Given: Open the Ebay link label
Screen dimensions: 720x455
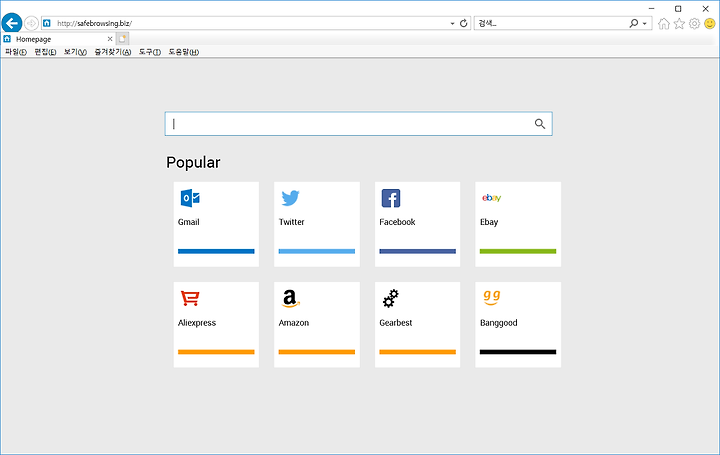Looking at the screenshot, I should 489,222.
